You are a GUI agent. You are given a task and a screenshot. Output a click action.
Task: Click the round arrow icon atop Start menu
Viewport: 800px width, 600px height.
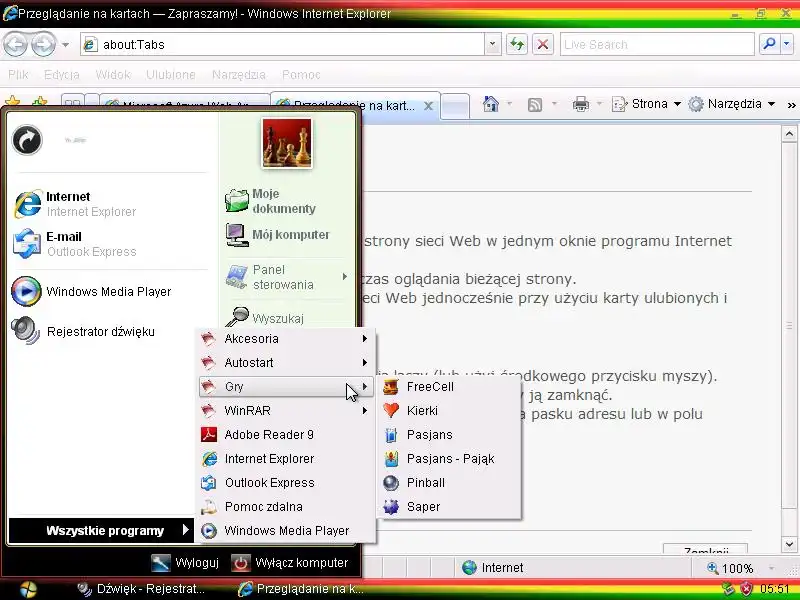pos(27,140)
